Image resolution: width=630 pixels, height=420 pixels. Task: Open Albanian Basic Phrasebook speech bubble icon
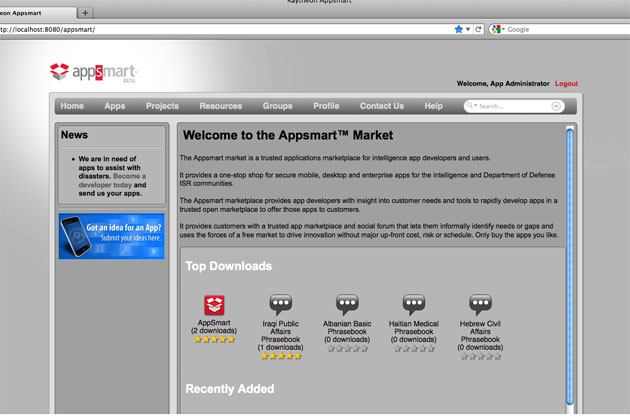pyautogui.click(x=347, y=304)
